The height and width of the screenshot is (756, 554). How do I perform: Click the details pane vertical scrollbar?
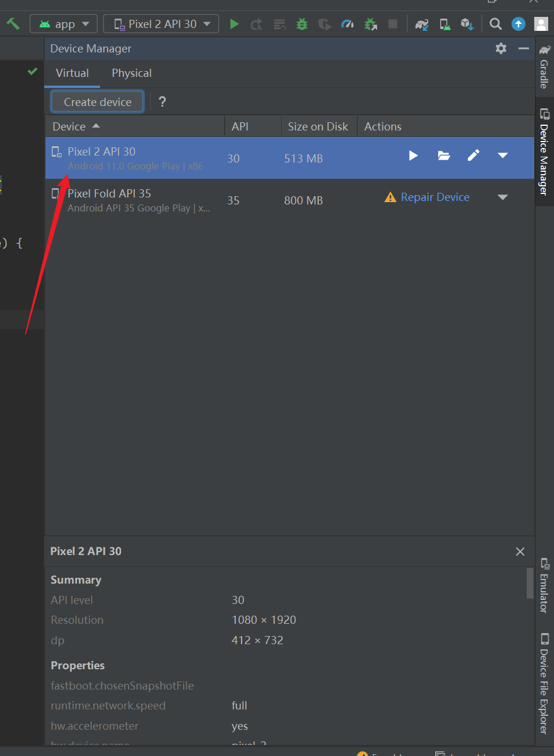tap(530, 584)
